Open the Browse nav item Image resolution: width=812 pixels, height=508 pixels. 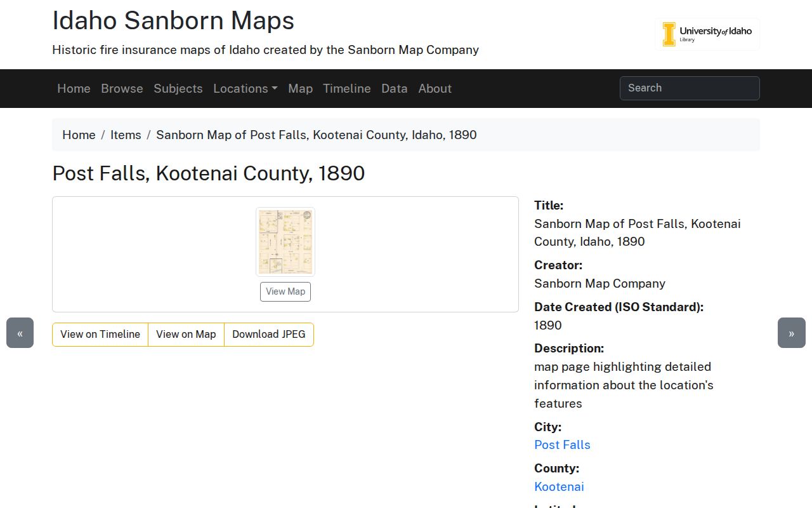tap(122, 88)
